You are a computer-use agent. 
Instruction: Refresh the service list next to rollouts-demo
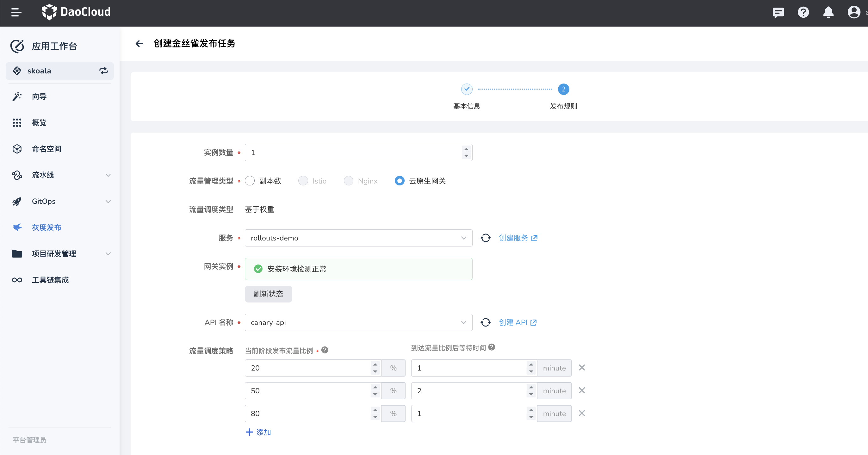pos(486,238)
